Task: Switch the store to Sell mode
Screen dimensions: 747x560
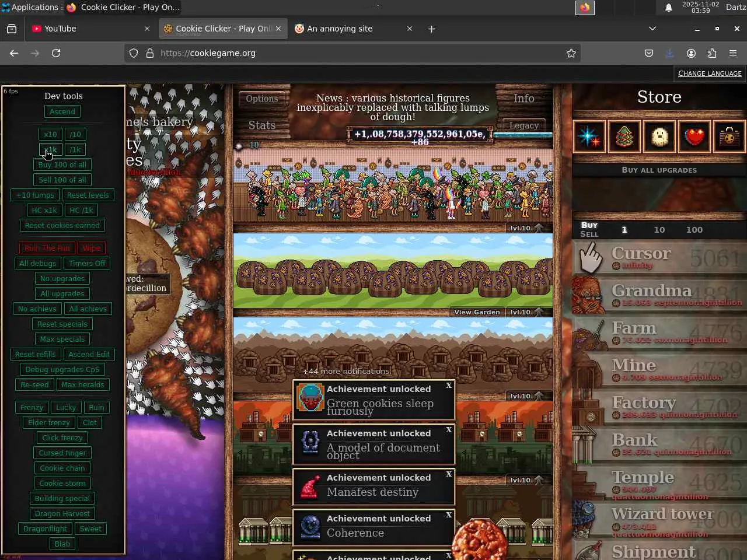Action: 589,234
